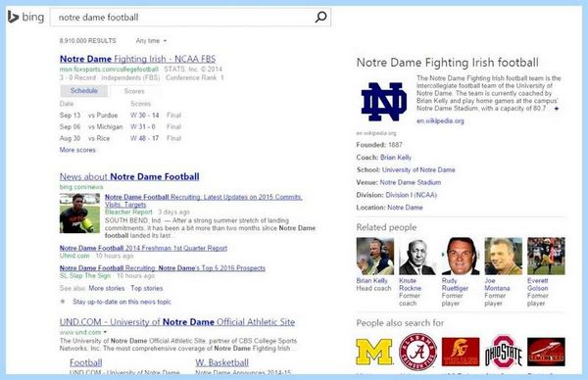This screenshot has height=380, width=588.
Task: Select the Schedule tab
Action: [x=84, y=91]
